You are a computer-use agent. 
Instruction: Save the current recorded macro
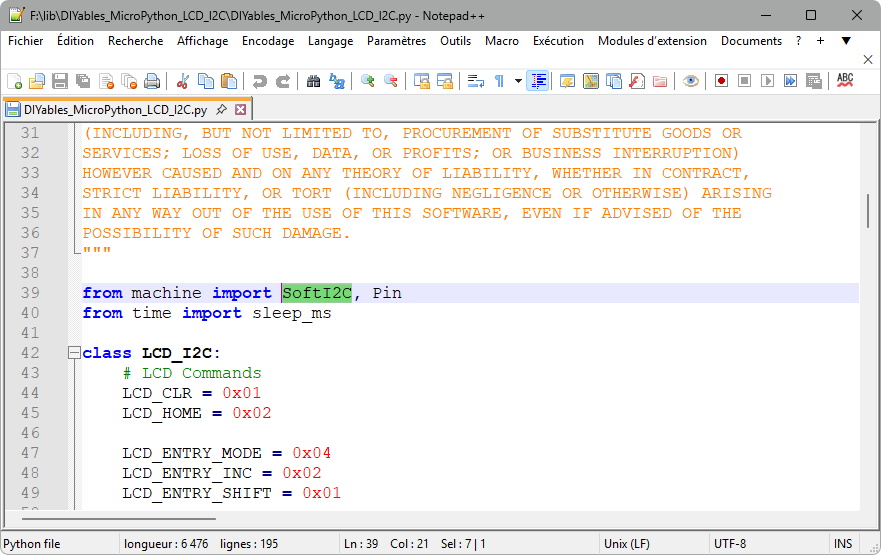pyautogui.click(x=814, y=81)
